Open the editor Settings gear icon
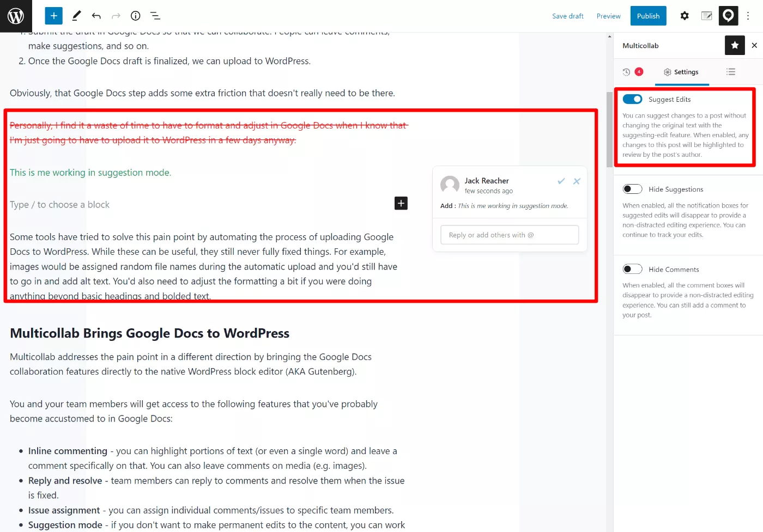This screenshot has height=532, width=763. (685, 16)
